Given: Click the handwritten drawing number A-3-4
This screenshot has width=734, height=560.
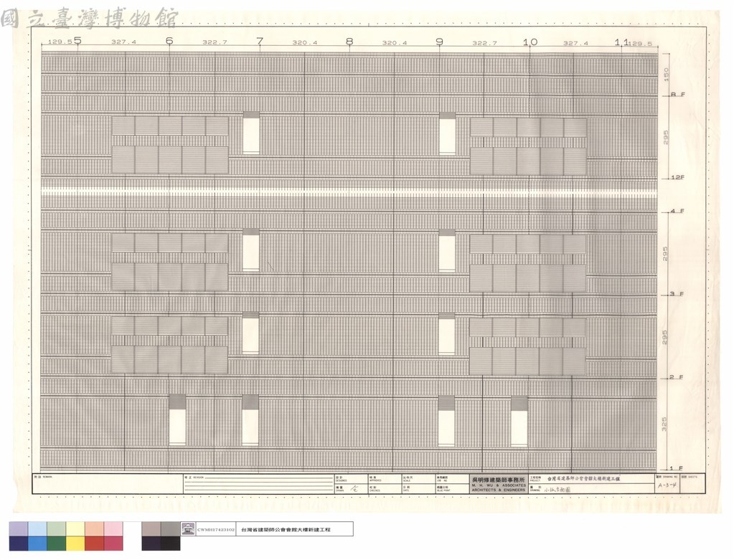Looking at the screenshot, I should coord(667,485).
